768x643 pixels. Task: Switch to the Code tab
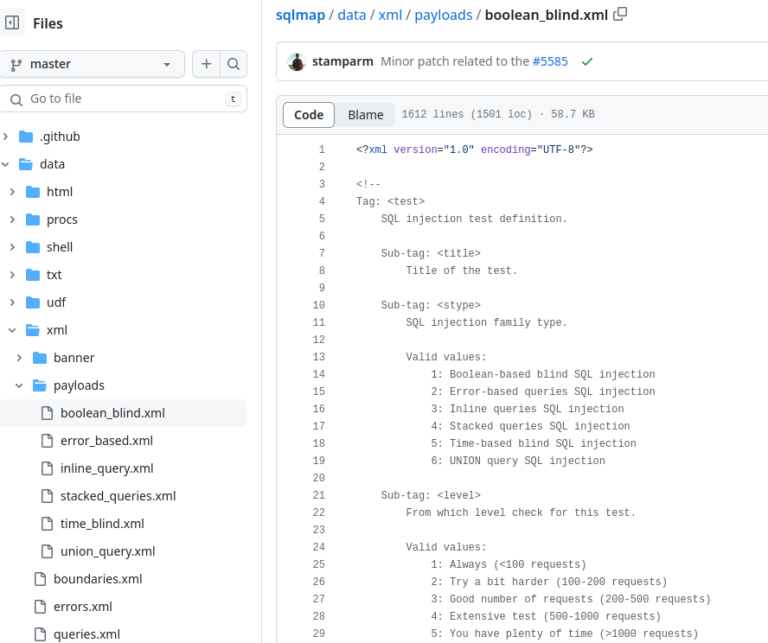pyautogui.click(x=309, y=115)
